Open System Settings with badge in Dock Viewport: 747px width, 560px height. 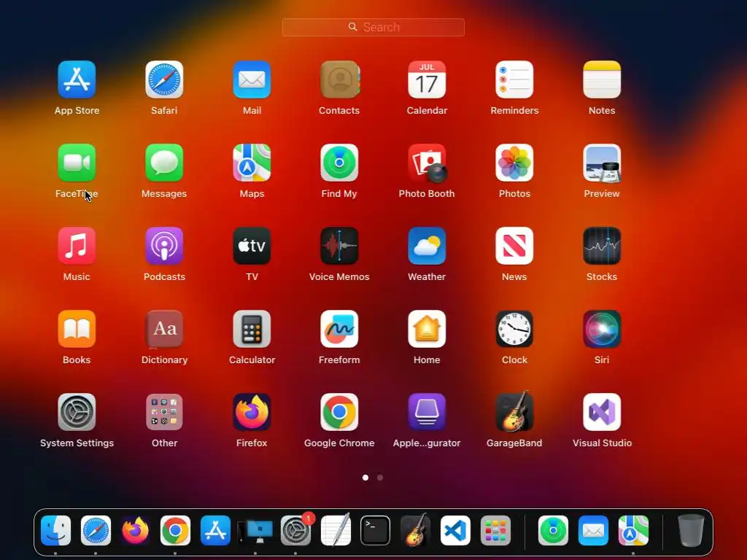(296, 531)
